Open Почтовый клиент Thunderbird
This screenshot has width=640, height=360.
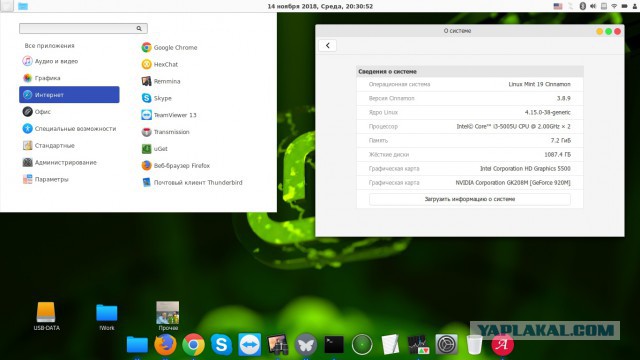click(x=192, y=182)
